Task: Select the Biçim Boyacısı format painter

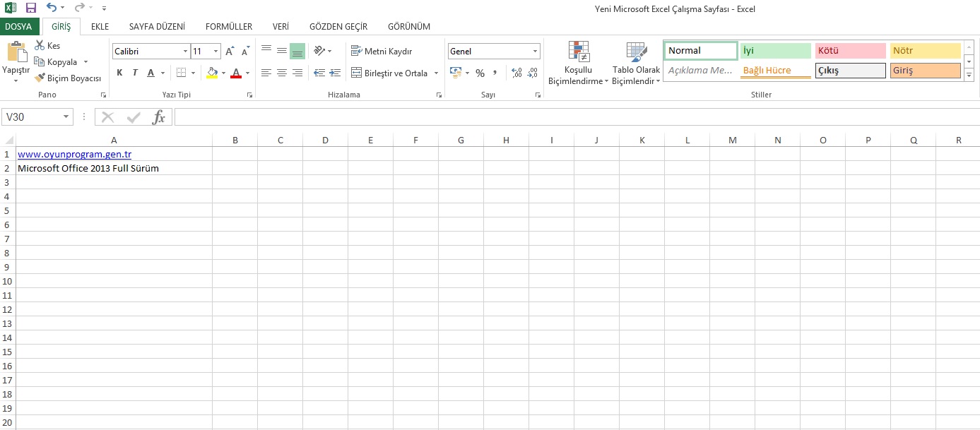Action: pyautogui.click(x=68, y=78)
